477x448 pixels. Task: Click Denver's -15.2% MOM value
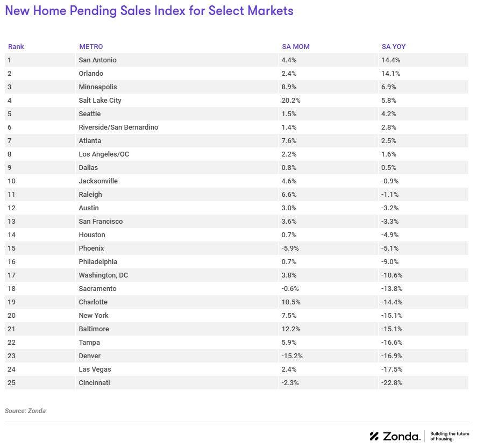point(292,356)
